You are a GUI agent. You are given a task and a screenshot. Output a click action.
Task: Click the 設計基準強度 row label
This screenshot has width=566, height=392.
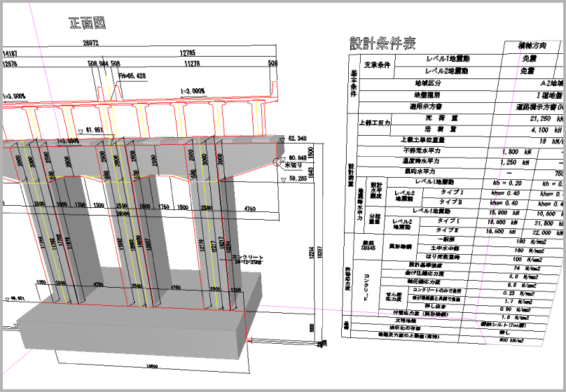[x=426, y=265]
